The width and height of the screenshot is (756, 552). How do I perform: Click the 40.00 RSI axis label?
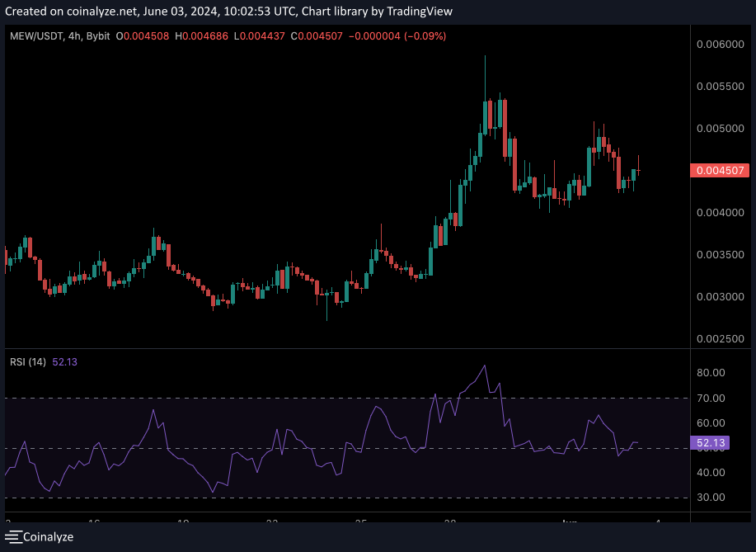[710, 473]
